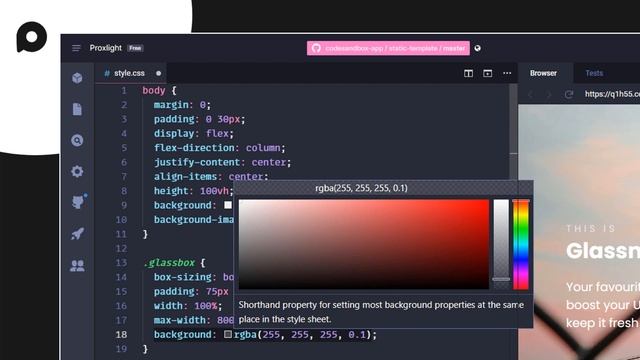This screenshot has width=640, height=360.
Task: Click the Proxlight logo top left
Action: click(31, 37)
